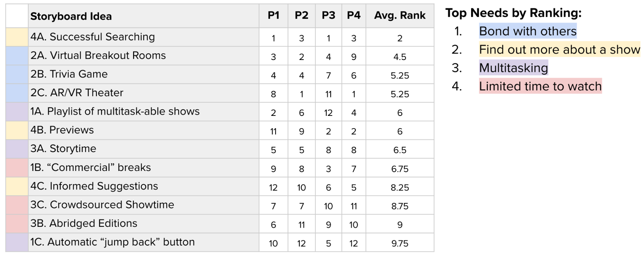Click the Storyboard Idea column header
Image resolution: width=644 pixels, height=256 pixels.
point(144,16)
